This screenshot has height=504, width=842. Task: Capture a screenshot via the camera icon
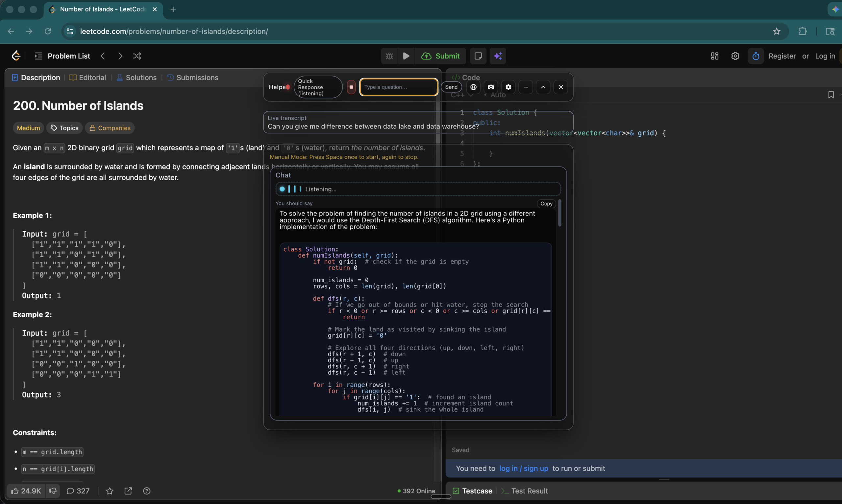tap(490, 87)
